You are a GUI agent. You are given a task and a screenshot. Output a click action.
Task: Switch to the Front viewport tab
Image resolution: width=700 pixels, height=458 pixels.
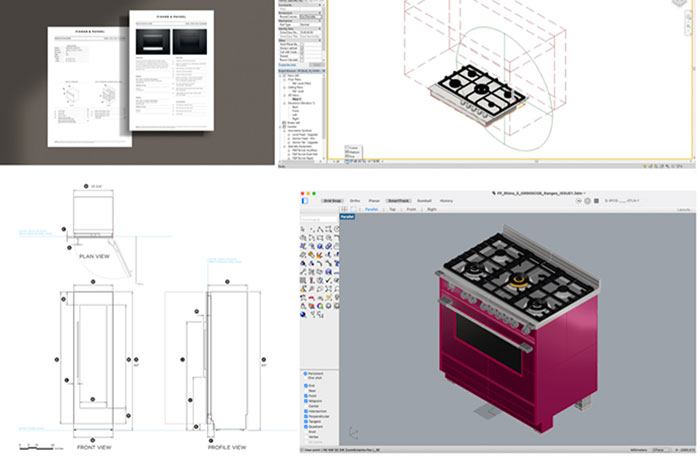[x=411, y=211]
